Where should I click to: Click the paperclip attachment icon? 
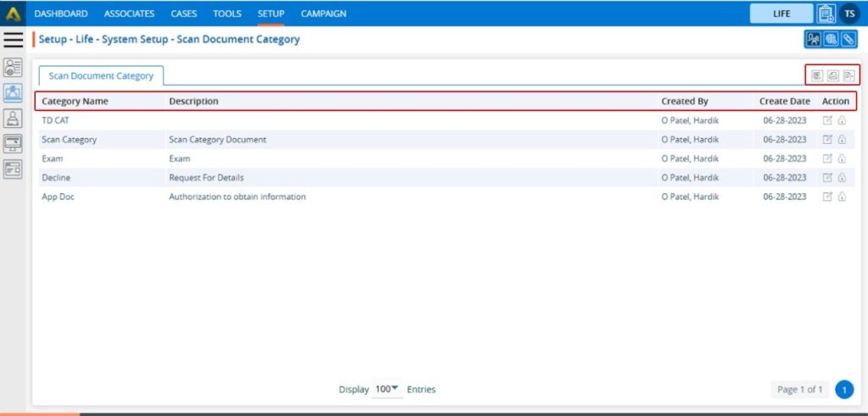click(x=849, y=39)
